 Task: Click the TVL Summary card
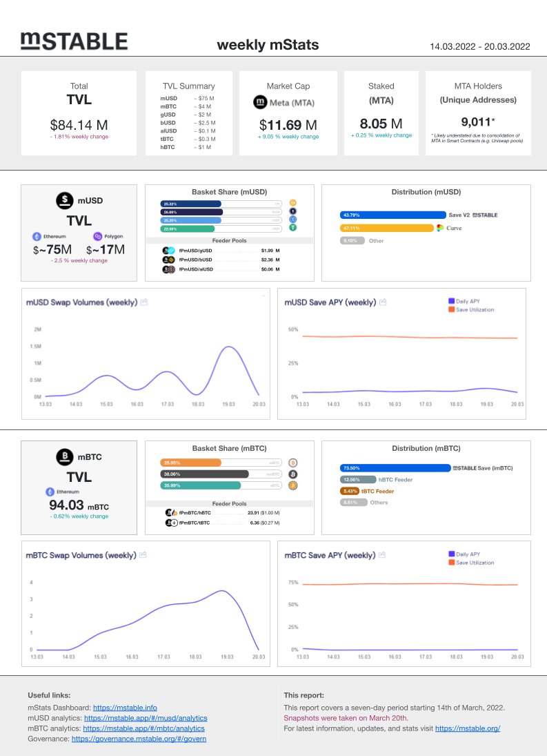pos(189,113)
